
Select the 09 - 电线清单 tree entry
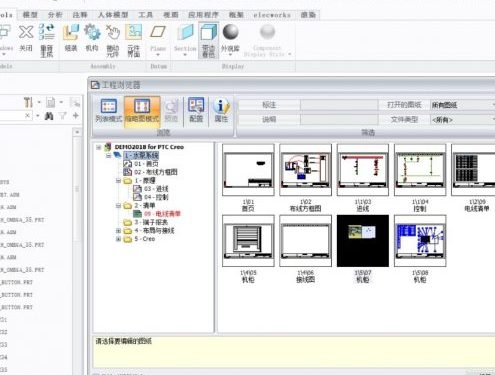pyautogui.click(x=157, y=214)
